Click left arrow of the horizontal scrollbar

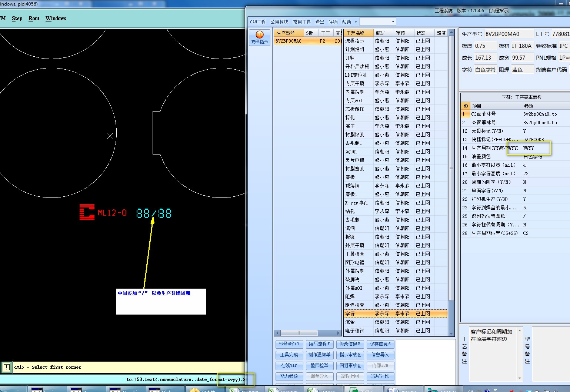[277, 333]
